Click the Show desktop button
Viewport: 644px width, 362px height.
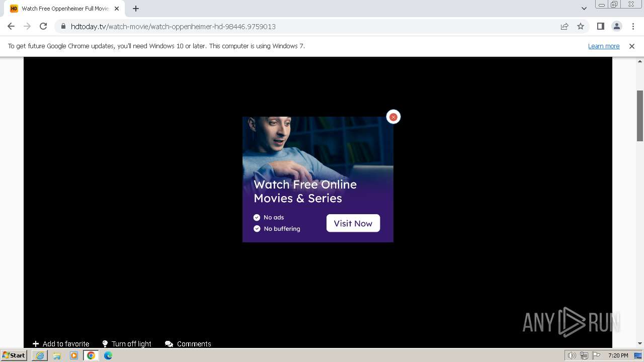click(x=639, y=355)
